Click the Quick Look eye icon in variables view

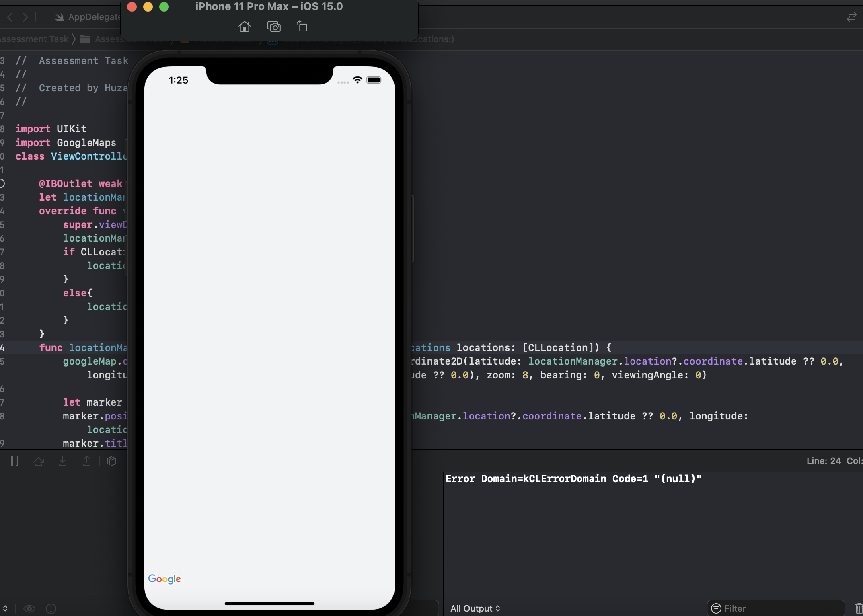click(29, 609)
